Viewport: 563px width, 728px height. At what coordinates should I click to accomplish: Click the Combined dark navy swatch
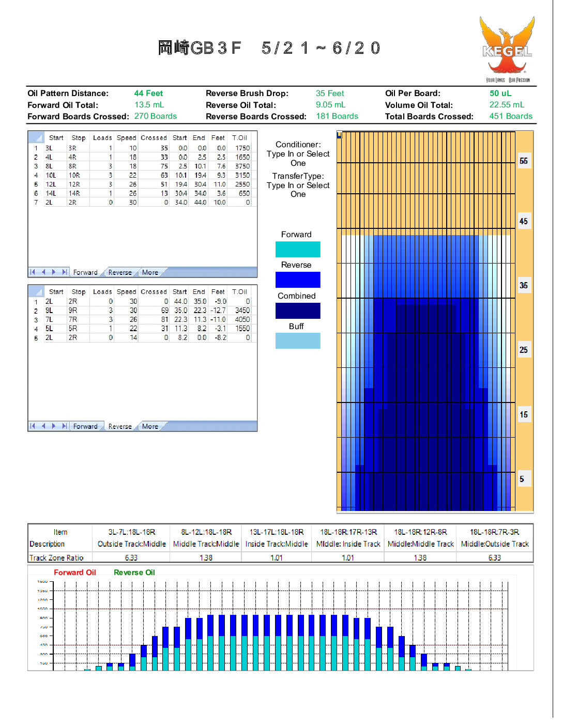[x=298, y=311]
